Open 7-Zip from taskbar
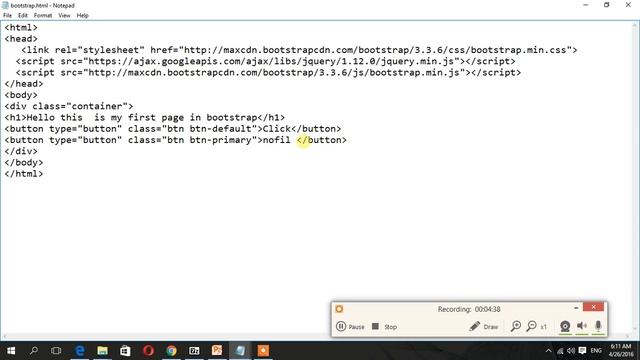This screenshot has height=360, width=640. pyautogui.click(x=194, y=351)
